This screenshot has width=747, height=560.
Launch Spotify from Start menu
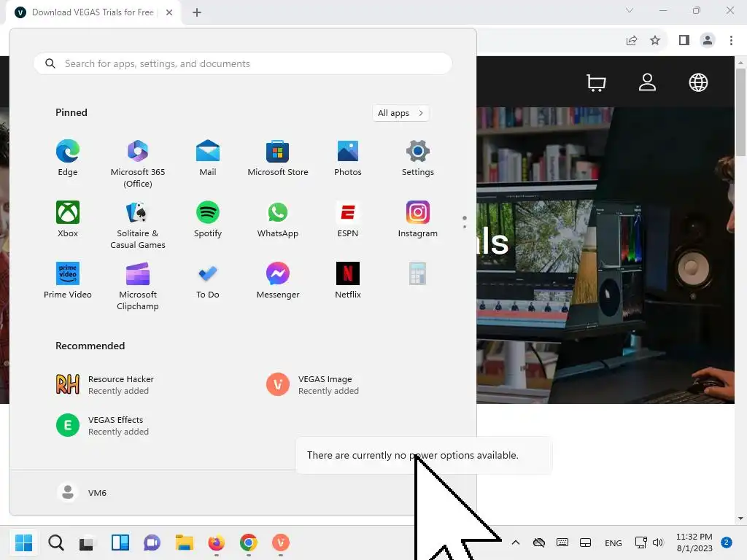pos(208,219)
